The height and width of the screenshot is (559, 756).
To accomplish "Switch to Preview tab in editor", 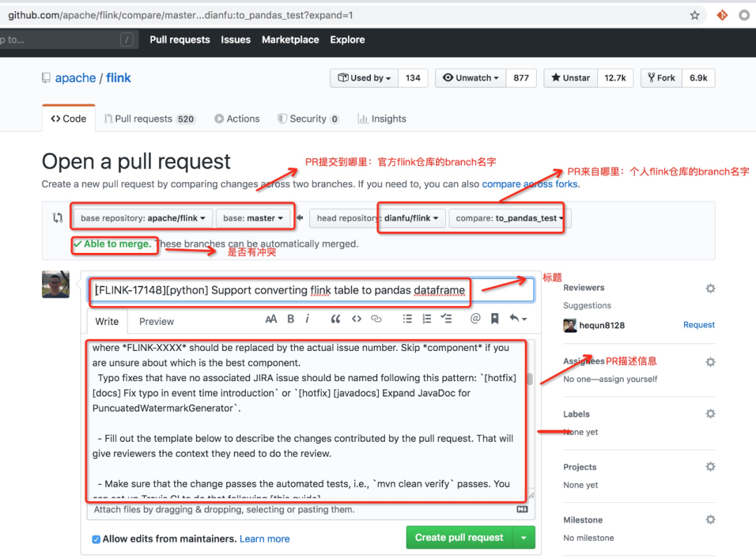I will pyautogui.click(x=156, y=322).
